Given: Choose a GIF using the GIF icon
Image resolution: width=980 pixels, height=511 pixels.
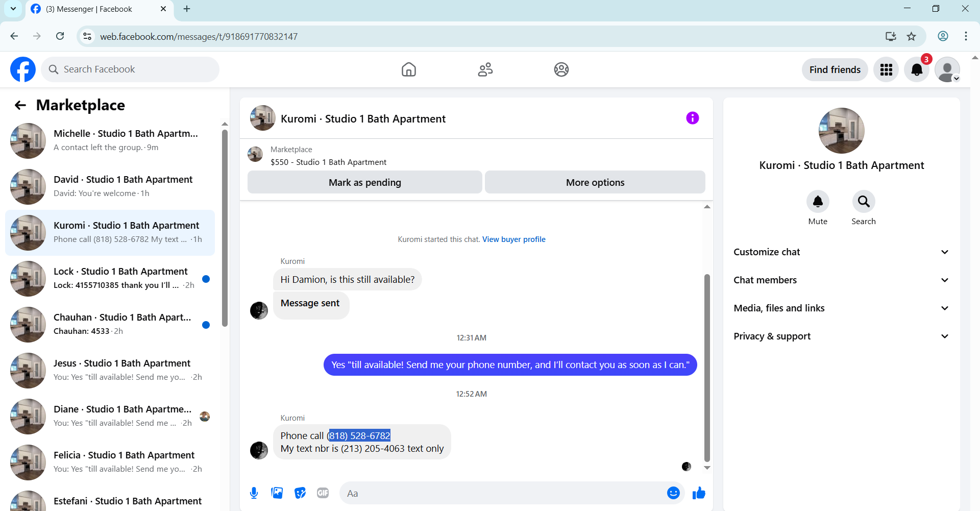Looking at the screenshot, I should tap(323, 493).
